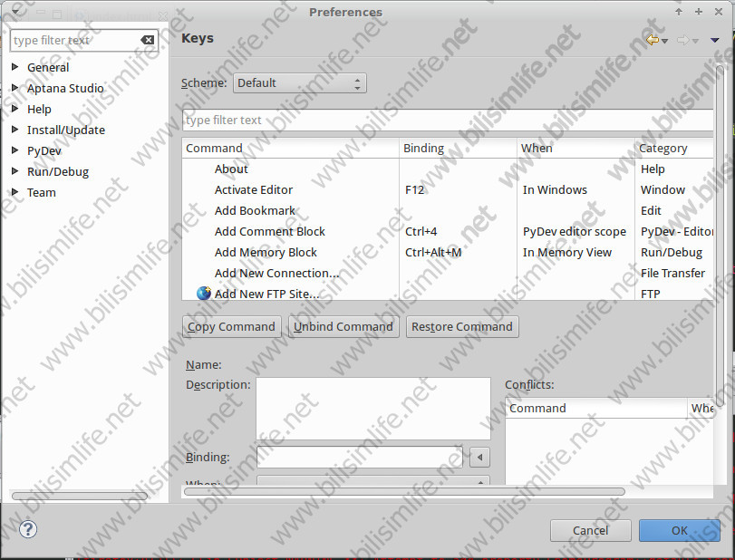Click the horizontal scrollbar under the Keys panel

tap(403, 491)
